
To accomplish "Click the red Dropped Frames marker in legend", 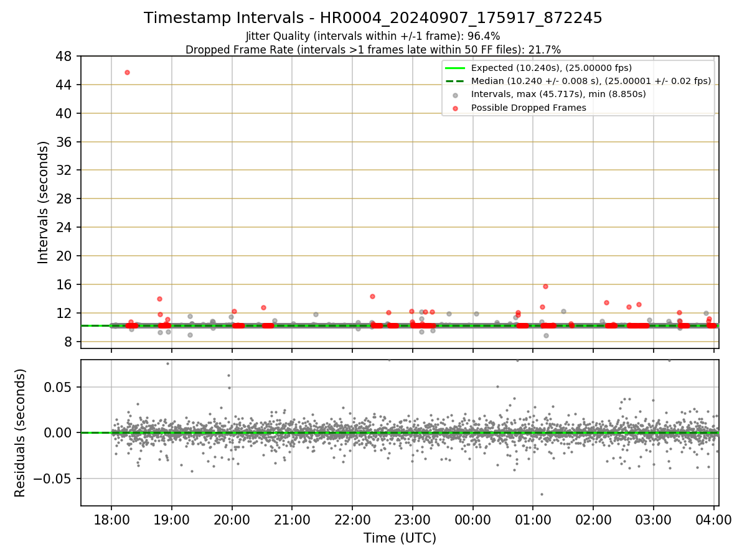I will [x=455, y=108].
